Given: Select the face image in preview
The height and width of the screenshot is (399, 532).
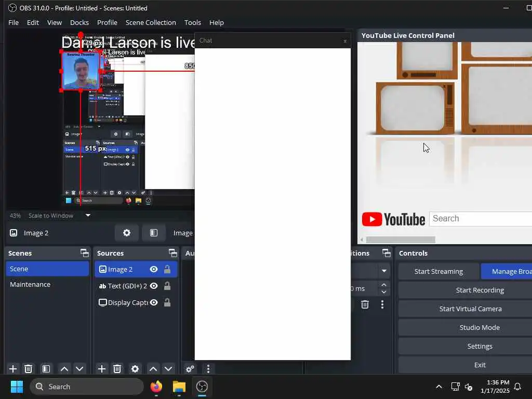Looking at the screenshot, I should pyautogui.click(x=81, y=71).
